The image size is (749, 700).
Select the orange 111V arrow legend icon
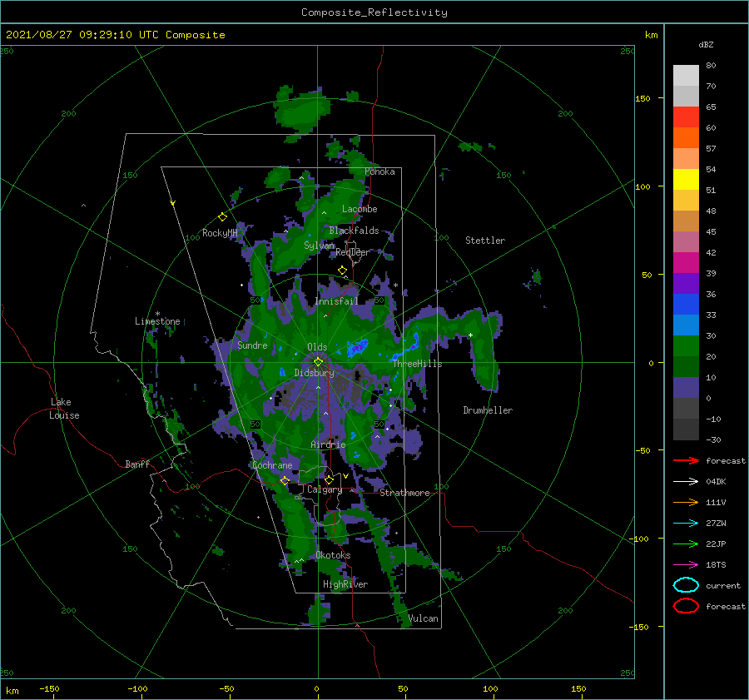[686, 502]
